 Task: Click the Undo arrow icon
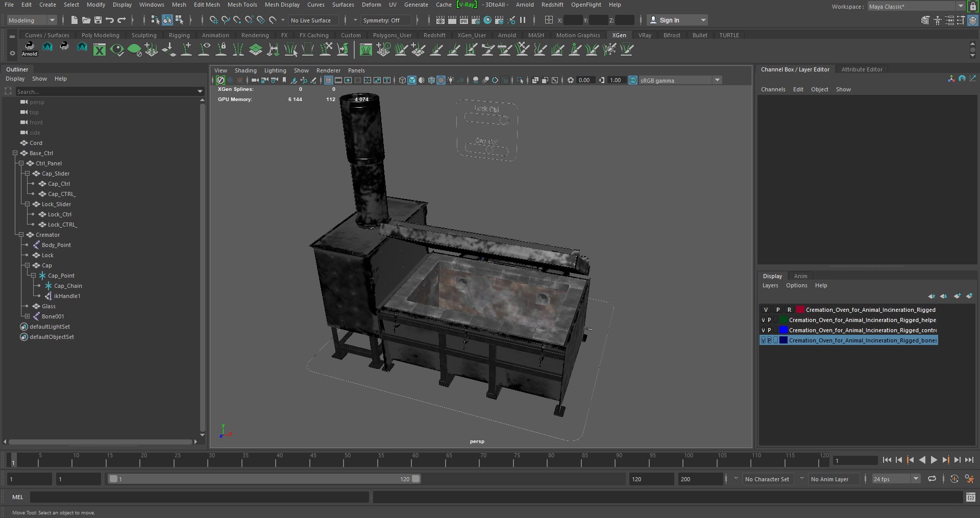click(x=110, y=20)
